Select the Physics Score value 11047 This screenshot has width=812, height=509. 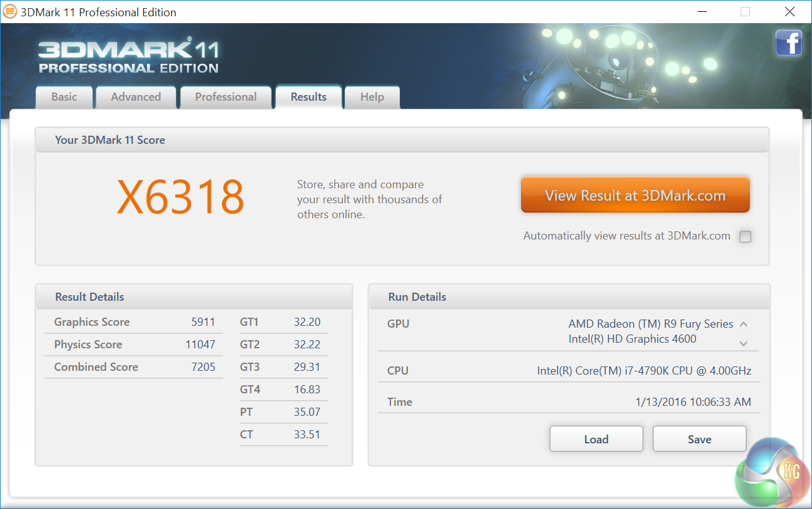(x=200, y=345)
